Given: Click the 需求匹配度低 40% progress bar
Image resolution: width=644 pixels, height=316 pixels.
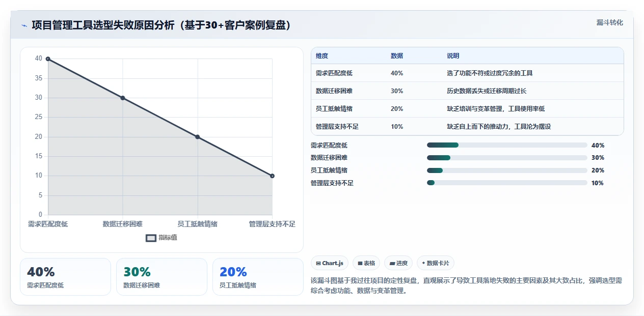Looking at the screenshot, I should [x=507, y=145].
